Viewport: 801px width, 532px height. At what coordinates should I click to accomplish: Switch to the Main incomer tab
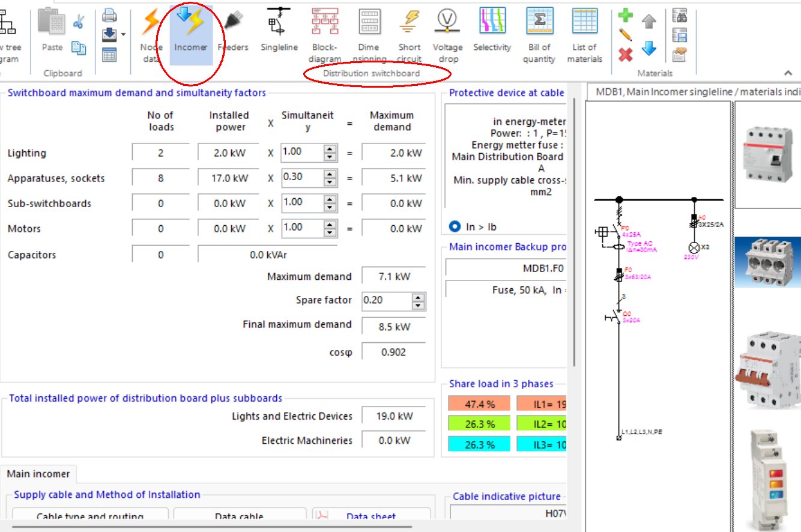[x=37, y=474]
